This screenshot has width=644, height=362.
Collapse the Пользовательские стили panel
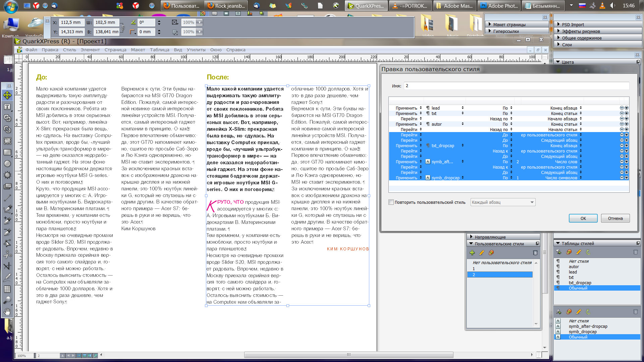click(x=471, y=244)
